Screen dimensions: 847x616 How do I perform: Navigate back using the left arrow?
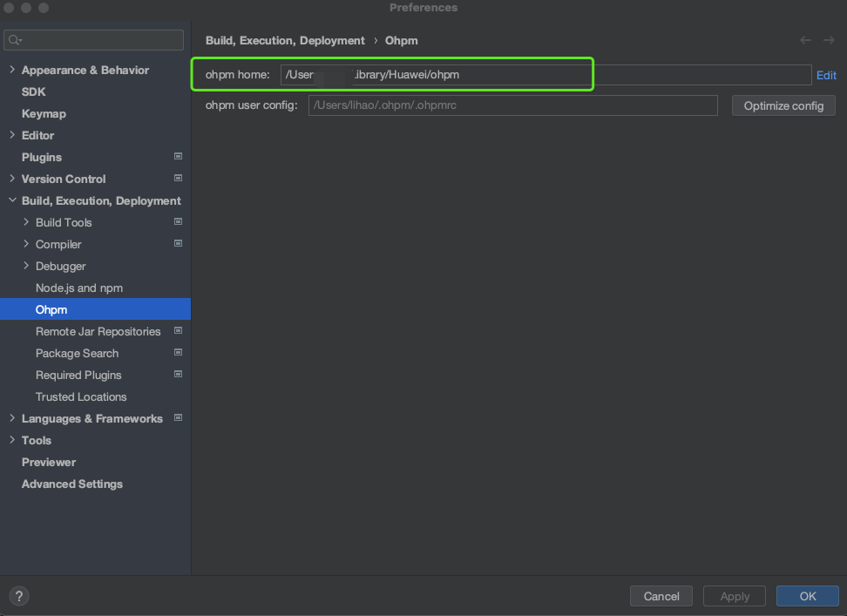pos(805,40)
